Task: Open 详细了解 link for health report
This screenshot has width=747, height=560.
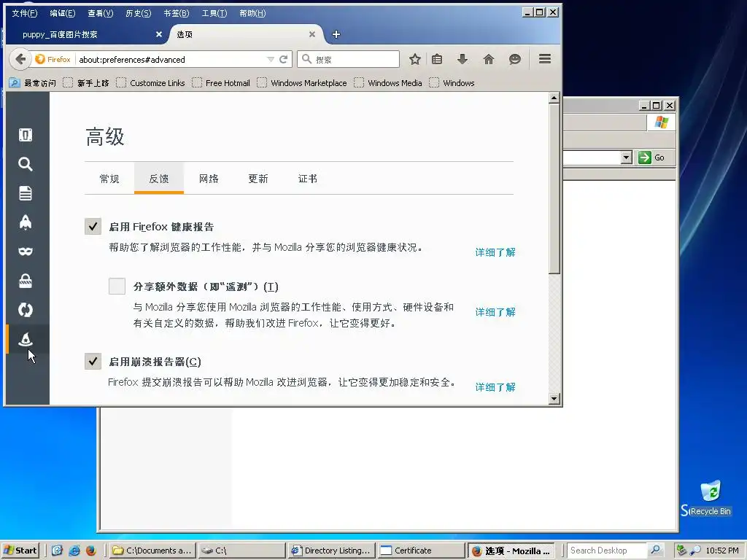Action: click(495, 252)
